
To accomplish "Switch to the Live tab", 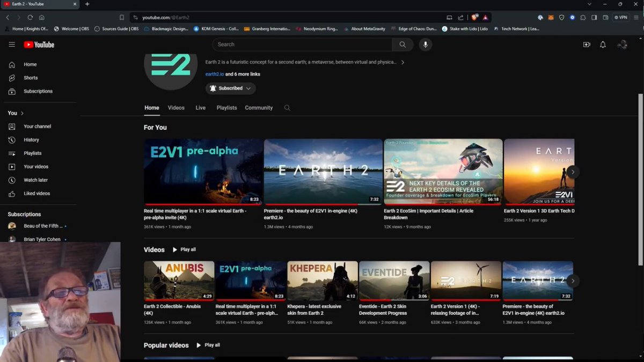I will pos(201,108).
